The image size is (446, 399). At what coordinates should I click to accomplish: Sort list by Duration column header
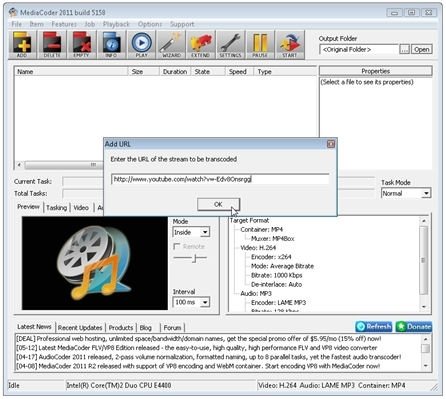click(175, 72)
